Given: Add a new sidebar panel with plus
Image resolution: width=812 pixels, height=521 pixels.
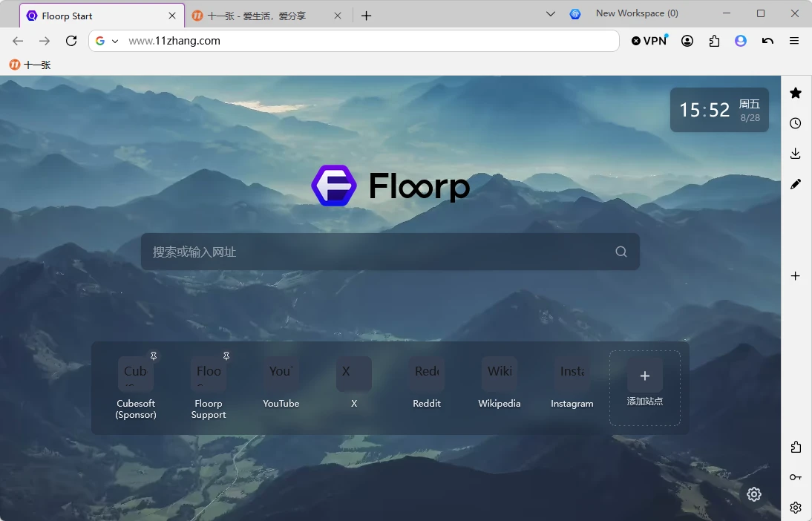Looking at the screenshot, I should coord(796,276).
